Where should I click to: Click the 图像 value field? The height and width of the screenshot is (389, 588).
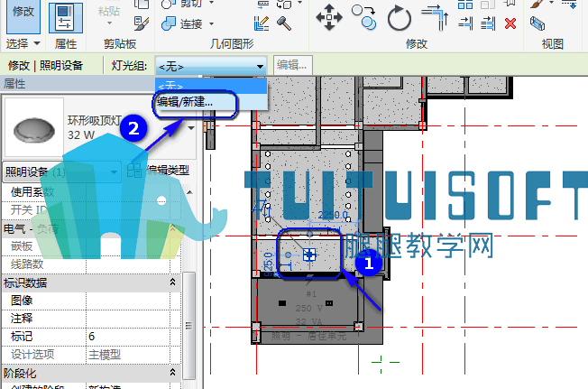tap(128, 300)
